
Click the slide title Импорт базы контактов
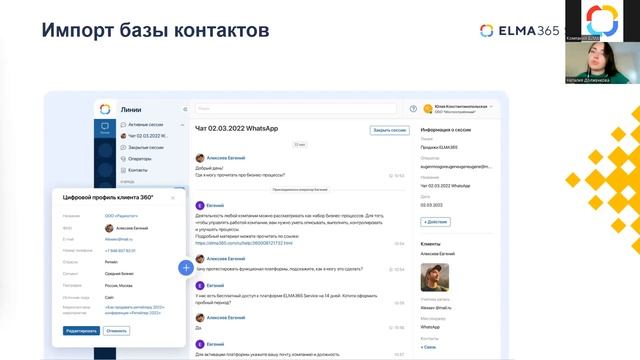156,30
